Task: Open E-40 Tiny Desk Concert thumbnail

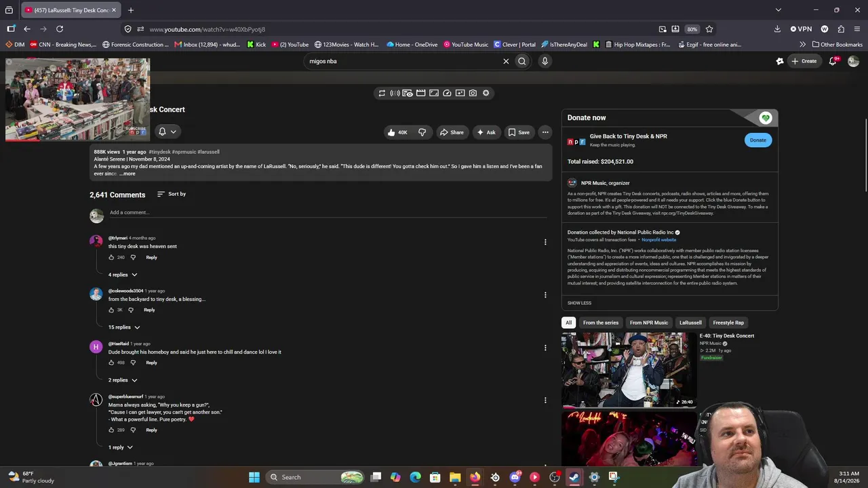Action: pyautogui.click(x=629, y=369)
